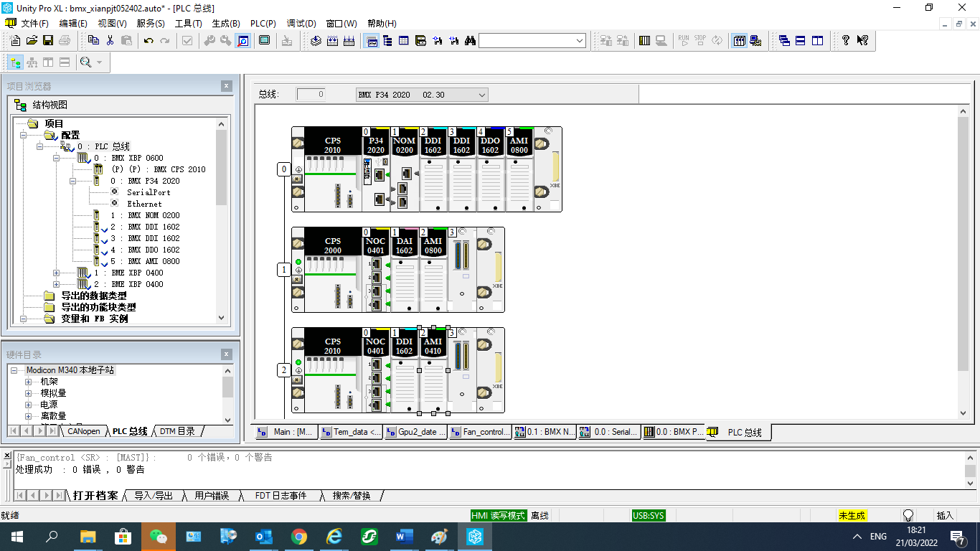The height and width of the screenshot is (551, 980).
Task: Click the vertical split views icon
Action: point(48,62)
